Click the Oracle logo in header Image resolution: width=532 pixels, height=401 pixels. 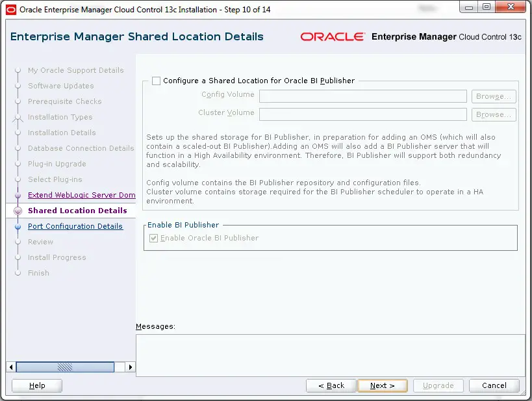333,36
